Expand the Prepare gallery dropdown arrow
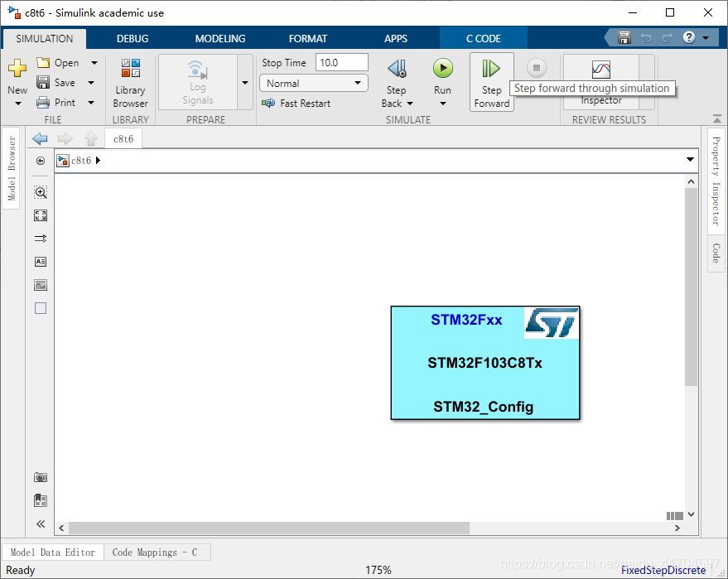This screenshot has width=728, height=579. point(244,83)
